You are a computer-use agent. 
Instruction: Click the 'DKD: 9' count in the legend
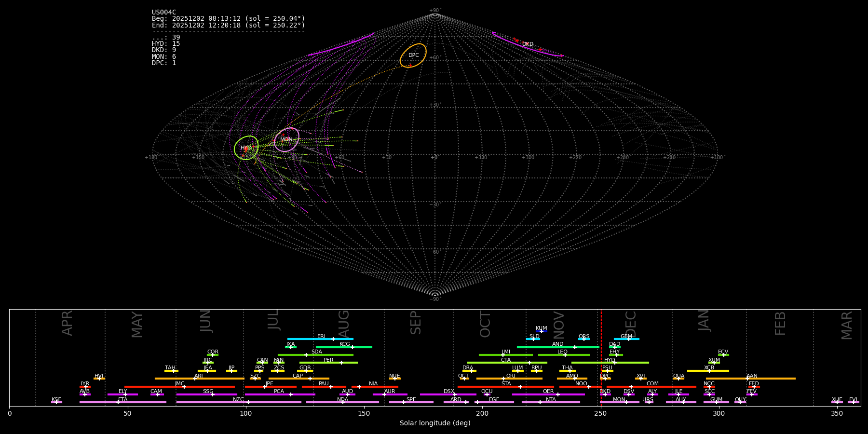point(164,50)
